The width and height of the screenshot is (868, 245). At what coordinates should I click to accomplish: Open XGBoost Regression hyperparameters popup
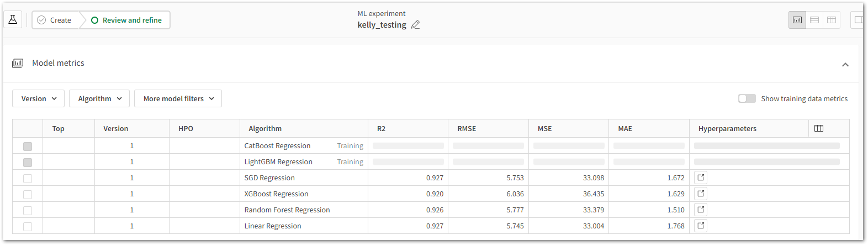tap(701, 194)
